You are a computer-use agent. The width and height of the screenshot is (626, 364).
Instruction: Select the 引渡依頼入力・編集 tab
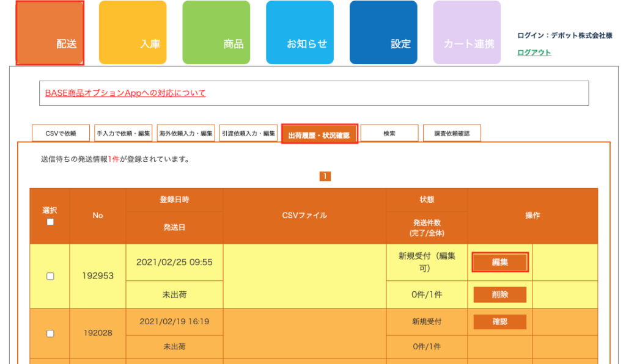tap(249, 133)
